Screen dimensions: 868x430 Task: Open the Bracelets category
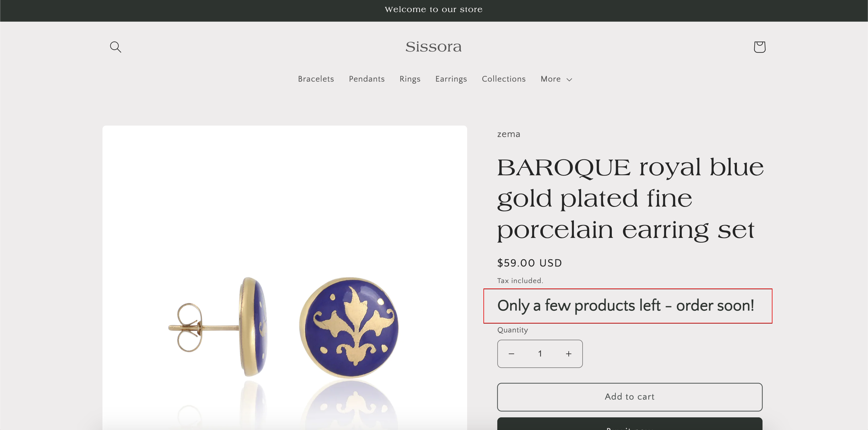click(316, 79)
